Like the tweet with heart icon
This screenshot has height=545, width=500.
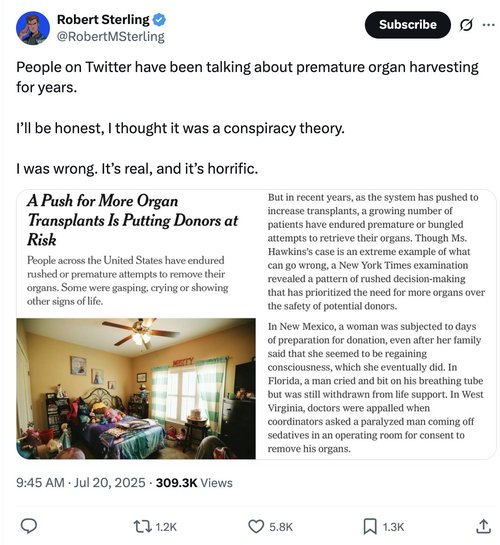coord(256,527)
